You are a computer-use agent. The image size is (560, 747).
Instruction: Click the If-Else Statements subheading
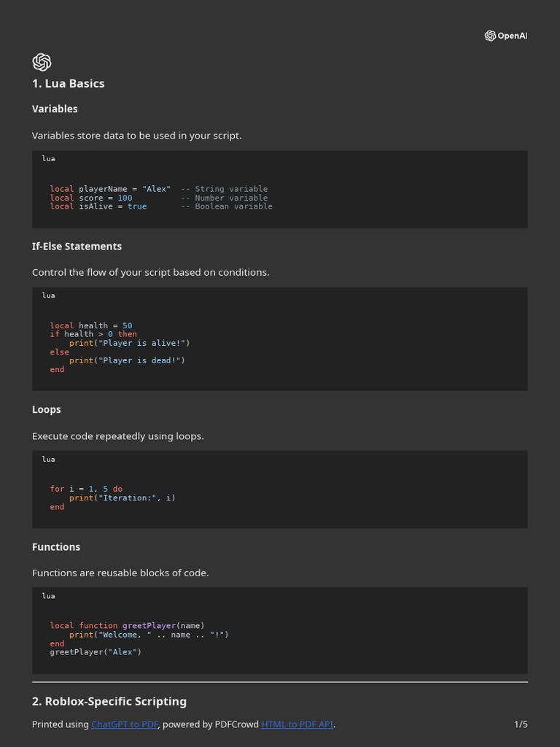coord(77,247)
